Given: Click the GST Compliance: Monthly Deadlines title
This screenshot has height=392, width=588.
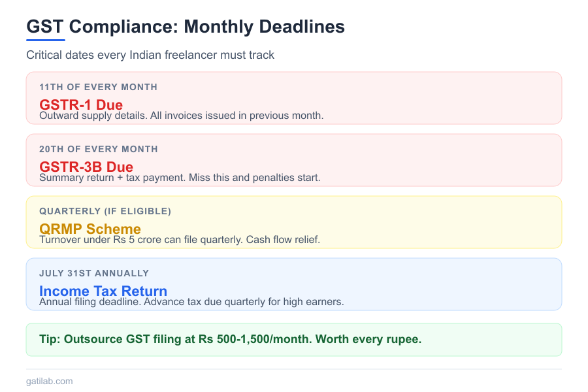Looking at the screenshot, I should [x=186, y=27].
